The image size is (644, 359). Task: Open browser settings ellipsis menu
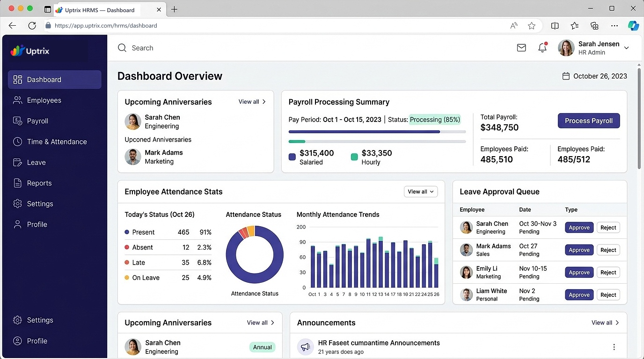point(615,26)
